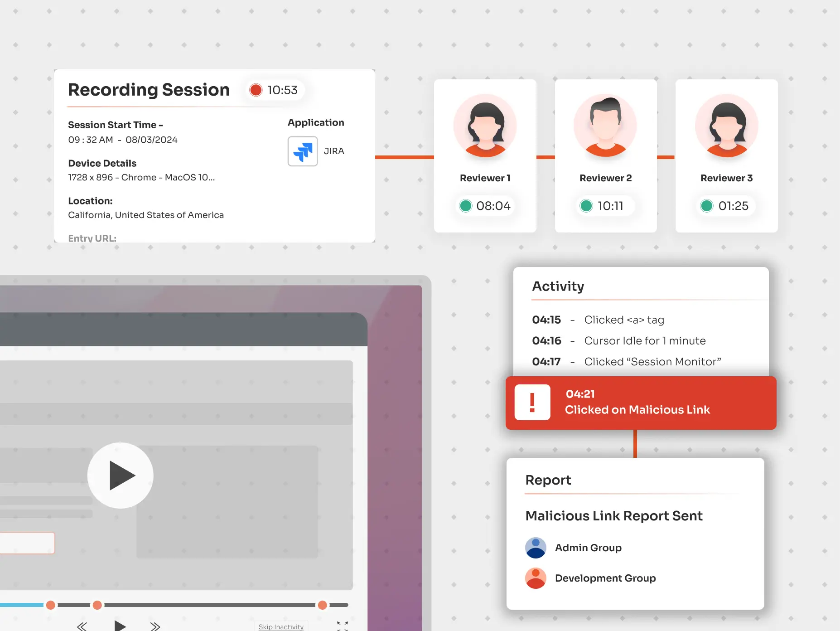Click the fullscreen expand button
Viewport: 840px width, 631px height.
coord(342,626)
